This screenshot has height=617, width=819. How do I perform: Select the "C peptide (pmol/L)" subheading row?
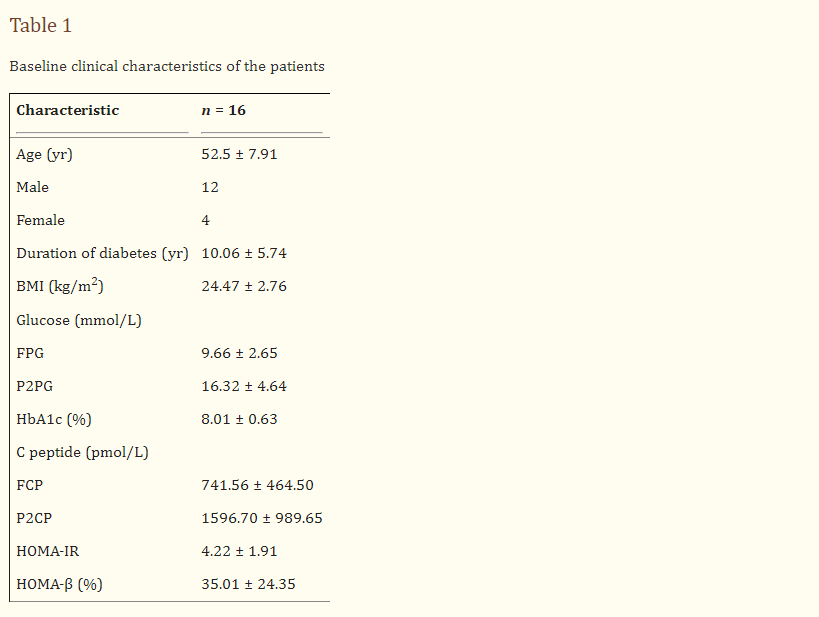(x=82, y=452)
